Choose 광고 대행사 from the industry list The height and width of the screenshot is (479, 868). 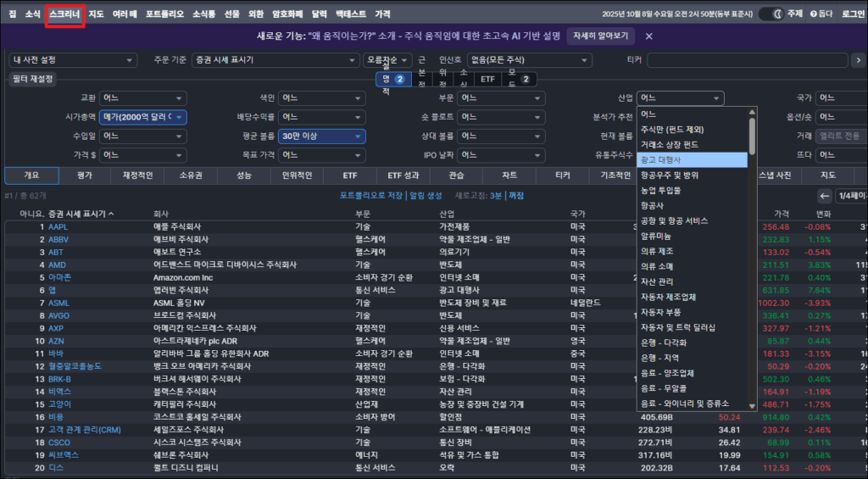tap(692, 159)
